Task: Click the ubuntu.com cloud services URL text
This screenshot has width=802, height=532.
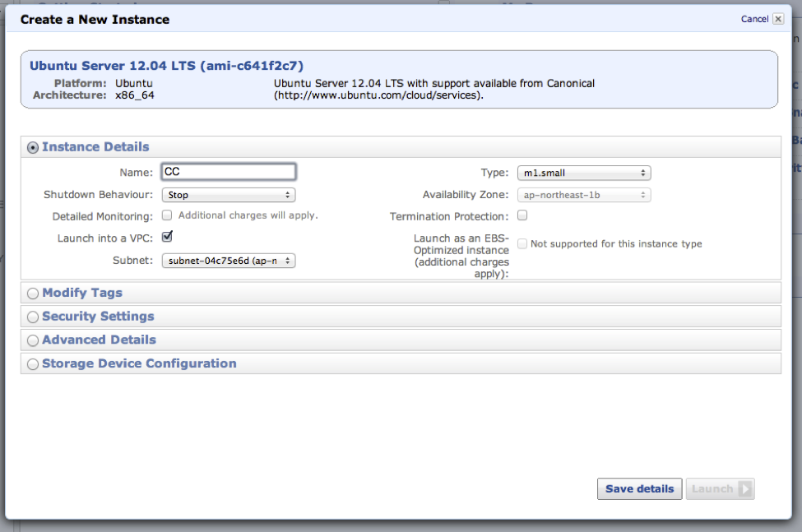Action: coord(378,95)
